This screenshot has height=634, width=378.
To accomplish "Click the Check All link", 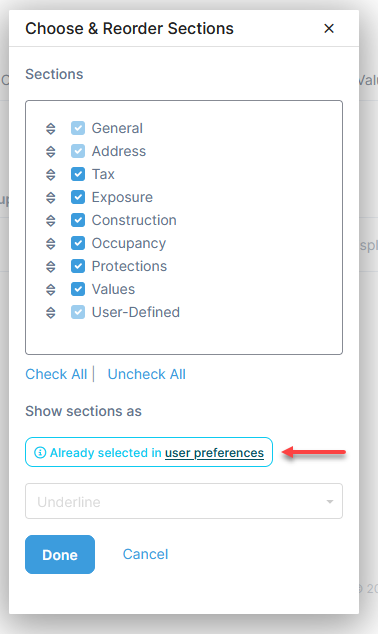I will point(56,374).
